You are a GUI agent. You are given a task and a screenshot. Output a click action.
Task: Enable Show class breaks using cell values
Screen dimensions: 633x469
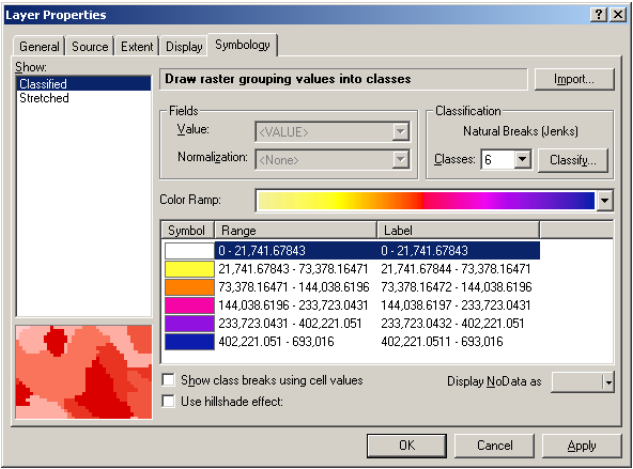click(168, 381)
